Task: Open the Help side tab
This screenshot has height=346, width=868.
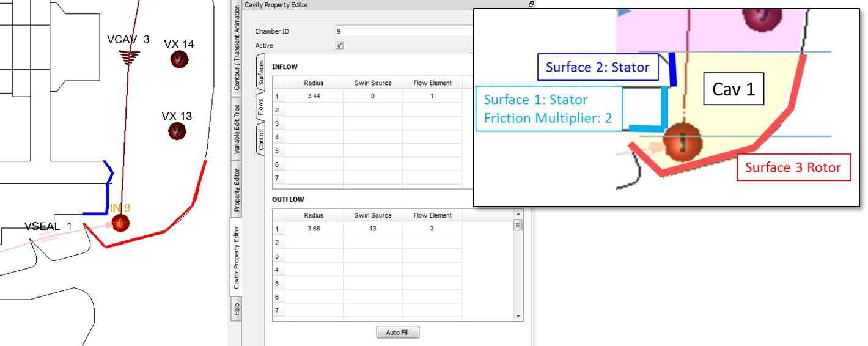Action: 237,309
